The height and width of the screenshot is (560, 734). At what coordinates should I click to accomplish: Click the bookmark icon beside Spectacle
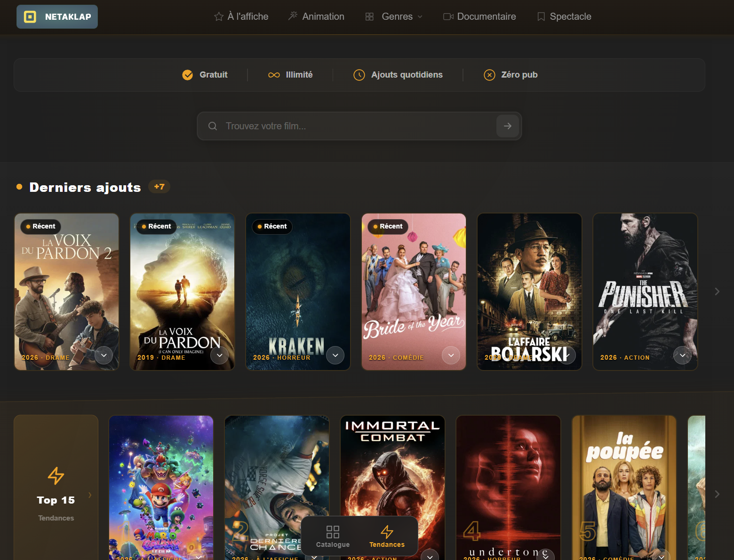pos(541,16)
